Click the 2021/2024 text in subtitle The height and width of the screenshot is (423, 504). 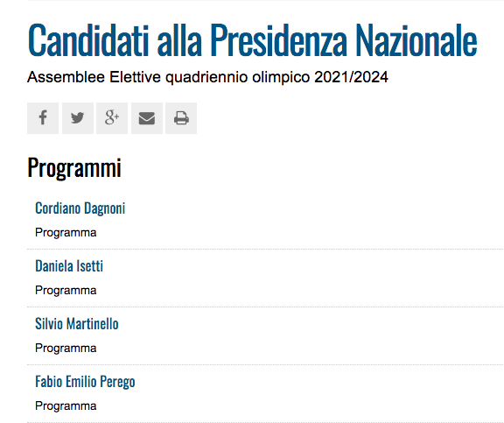click(351, 77)
